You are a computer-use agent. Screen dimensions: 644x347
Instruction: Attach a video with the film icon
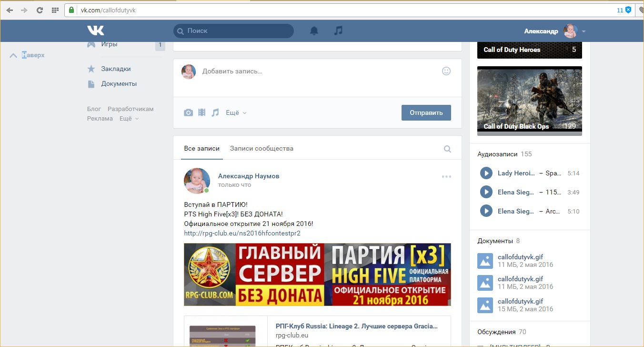coord(202,112)
